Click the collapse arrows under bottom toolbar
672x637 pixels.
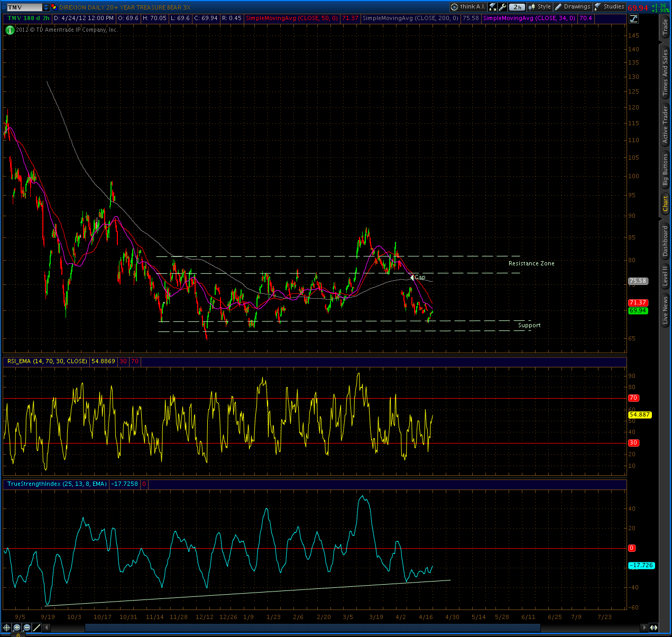click(x=18, y=634)
